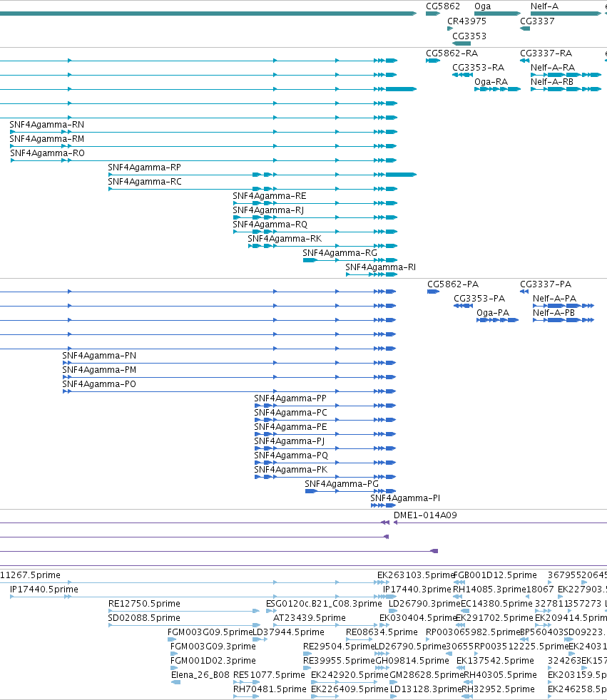The width and height of the screenshot is (607, 700).
Task: Select EST EK137542.5prime
Action: point(495,662)
